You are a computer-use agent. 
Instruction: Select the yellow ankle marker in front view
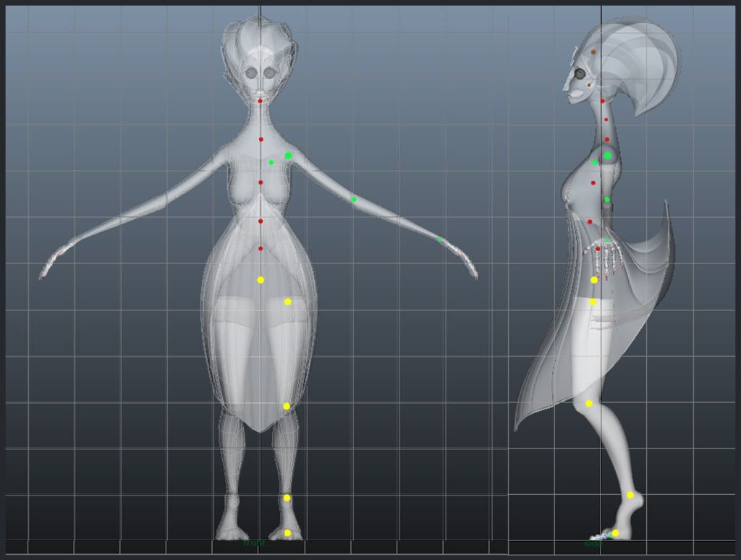[287, 498]
